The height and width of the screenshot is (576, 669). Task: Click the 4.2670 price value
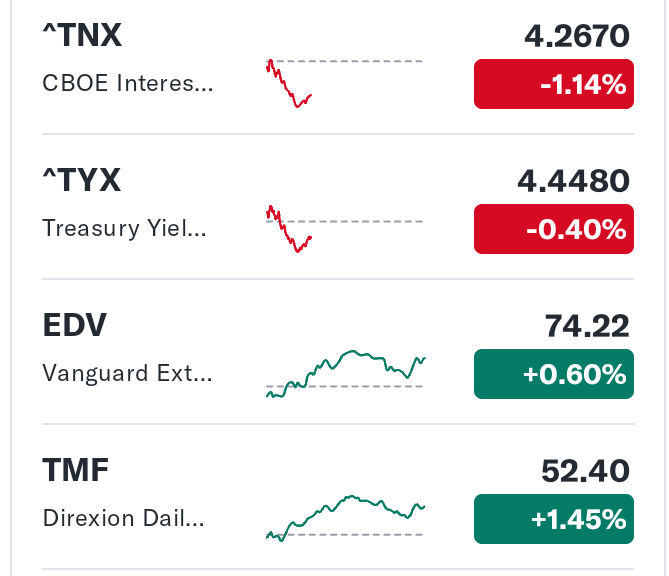[x=577, y=36]
